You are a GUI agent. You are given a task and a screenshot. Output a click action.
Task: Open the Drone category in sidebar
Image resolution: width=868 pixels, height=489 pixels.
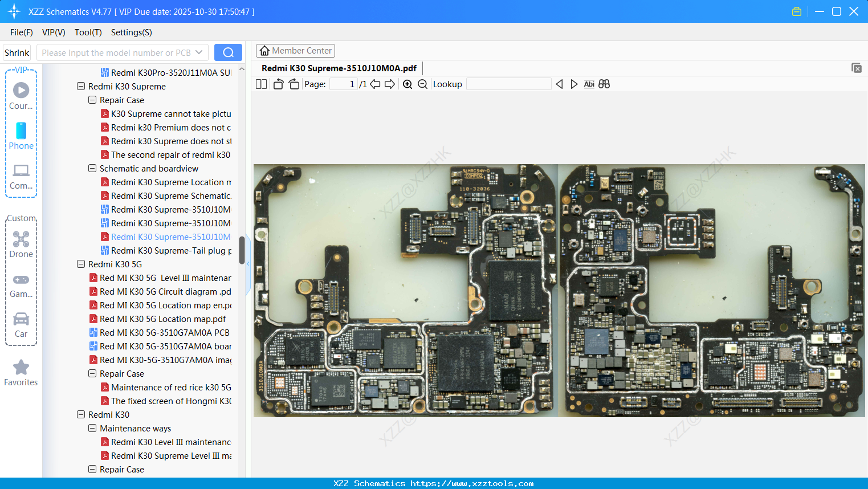[21, 244]
